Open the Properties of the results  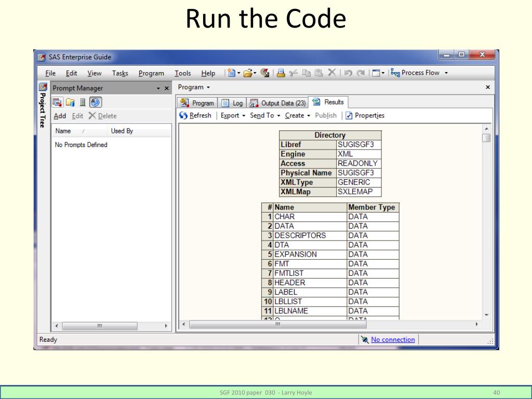[x=365, y=115]
